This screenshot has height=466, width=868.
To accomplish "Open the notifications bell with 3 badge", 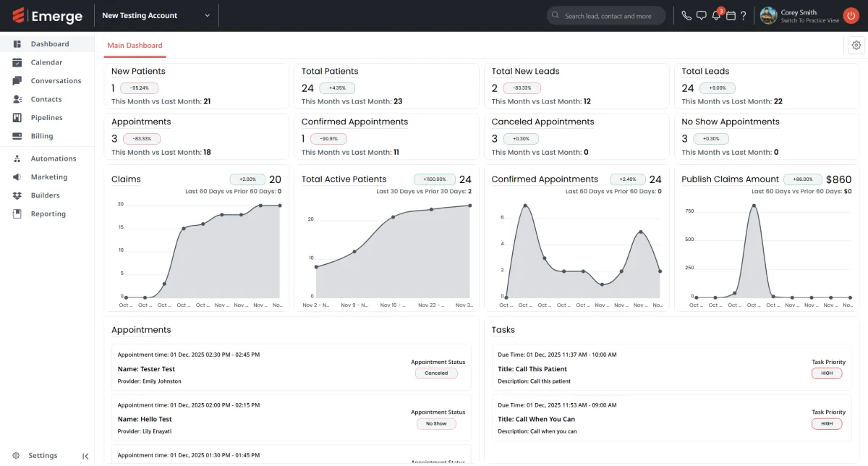I will [716, 16].
